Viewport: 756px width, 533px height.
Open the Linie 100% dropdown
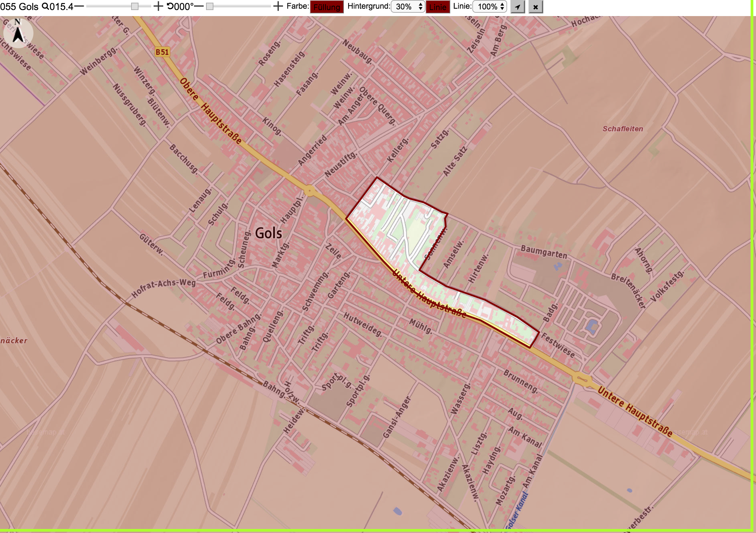tap(490, 7)
